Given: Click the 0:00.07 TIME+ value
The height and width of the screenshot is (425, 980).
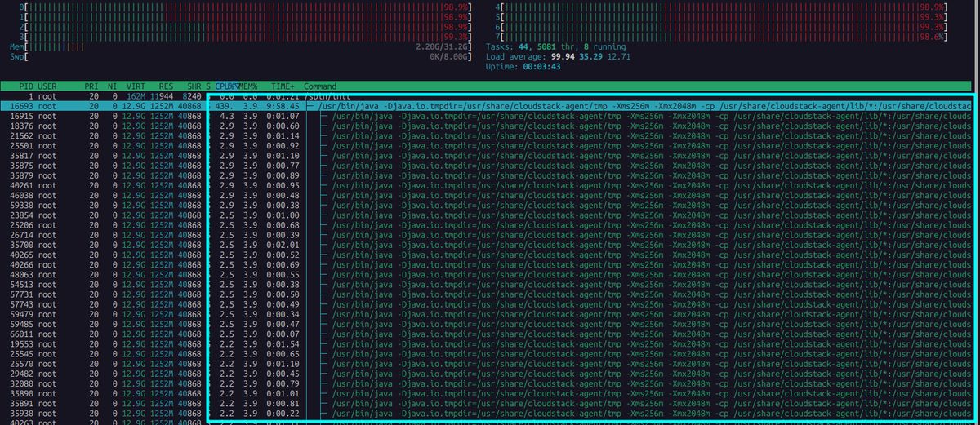Looking at the screenshot, I should pos(281,333).
